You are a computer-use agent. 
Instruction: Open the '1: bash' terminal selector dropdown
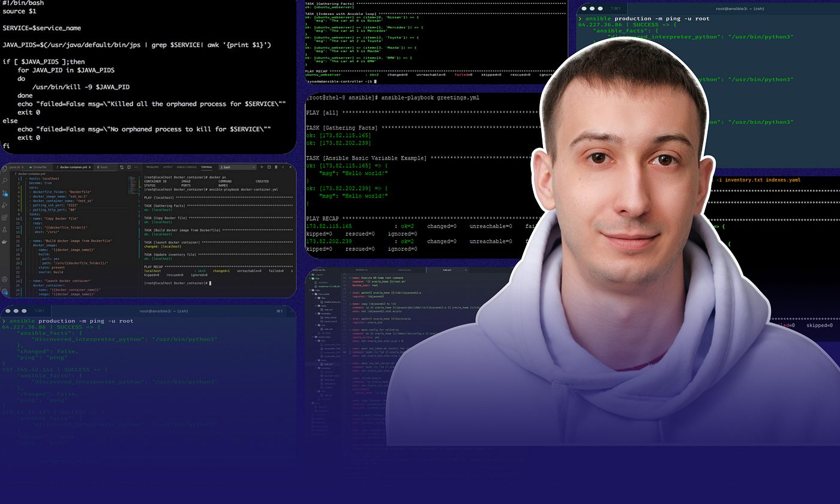coord(238,167)
